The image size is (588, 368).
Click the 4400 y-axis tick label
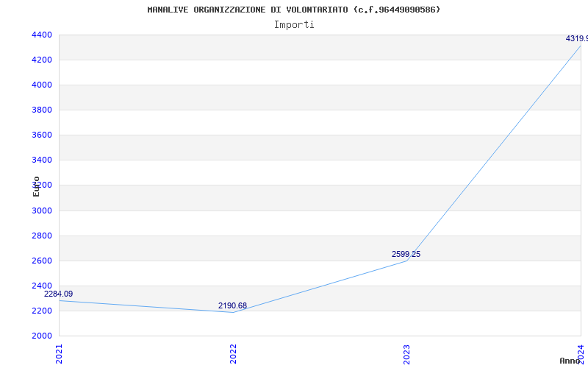click(42, 35)
